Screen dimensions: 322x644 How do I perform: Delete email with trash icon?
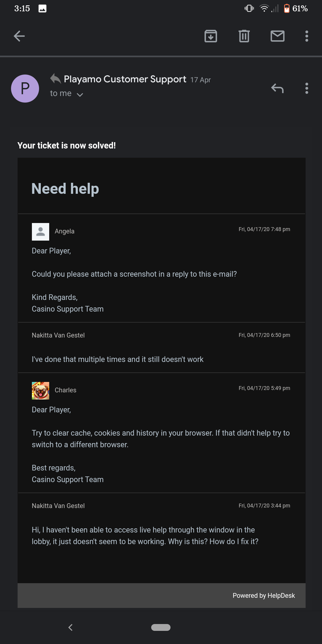244,36
